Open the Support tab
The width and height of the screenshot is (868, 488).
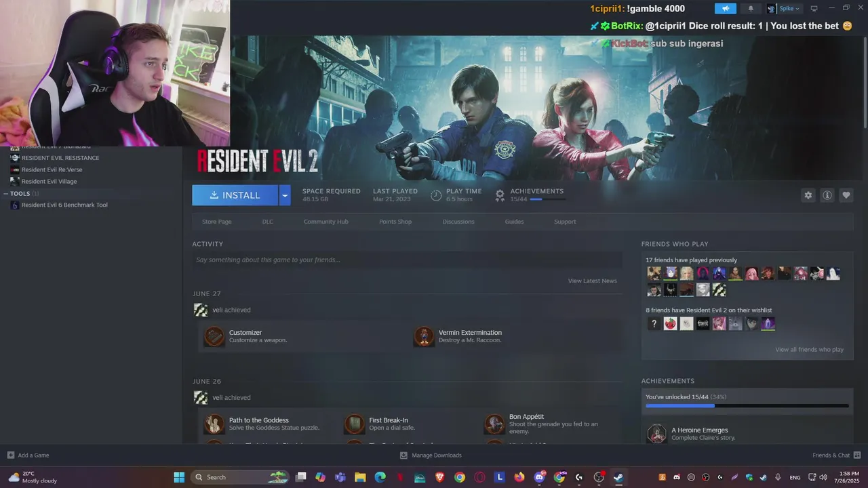(565, 222)
